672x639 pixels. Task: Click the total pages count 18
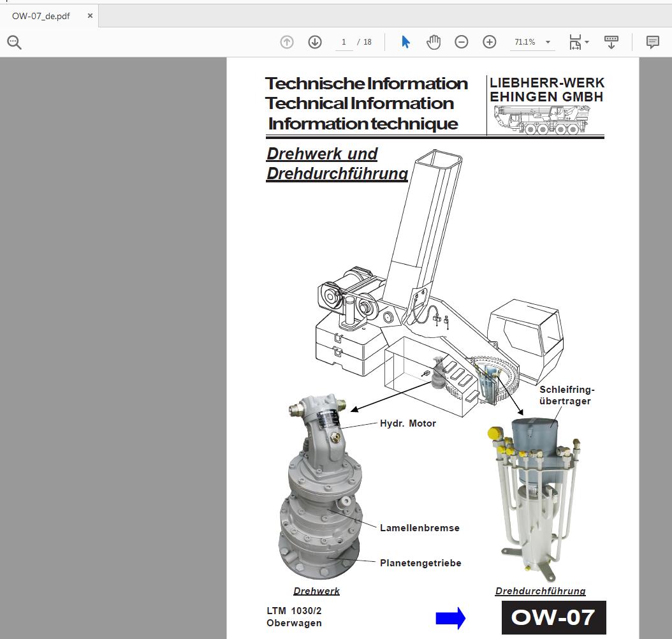coord(367,42)
